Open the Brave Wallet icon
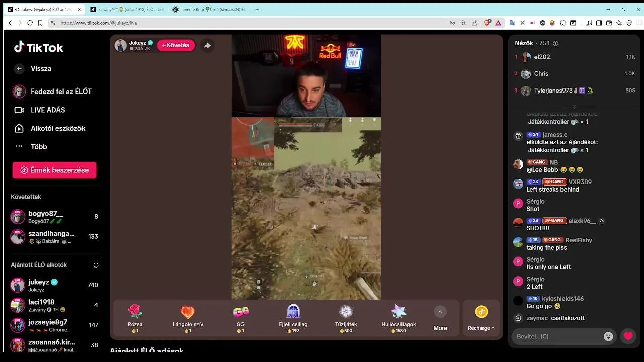 click(x=609, y=23)
